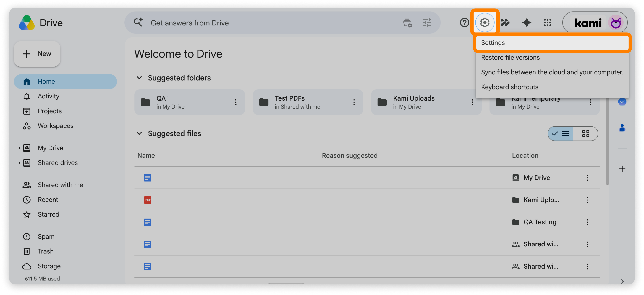The height and width of the screenshot is (295, 644).
Task: Open more actions for Kami Temporary folder
Action: tap(590, 102)
